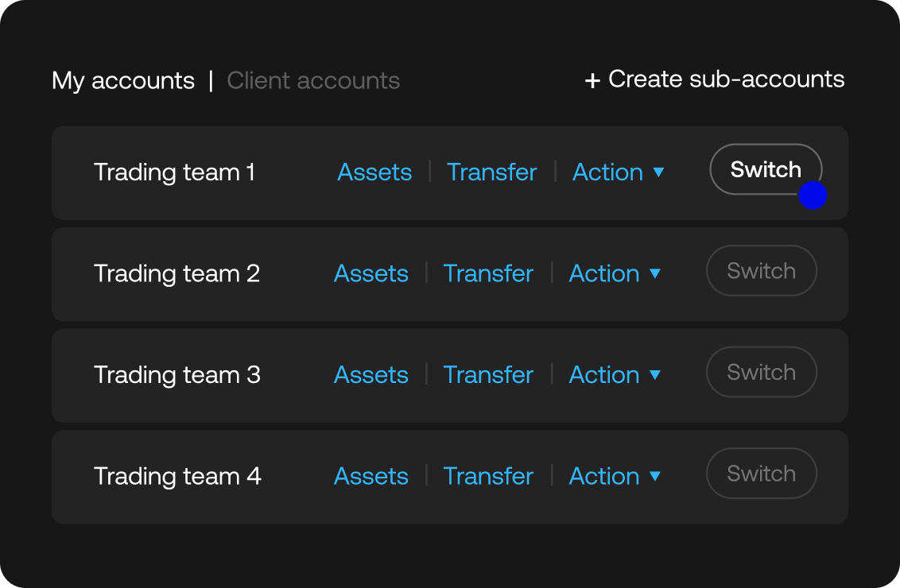Open Transfer on Trading team 4

pos(488,476)
